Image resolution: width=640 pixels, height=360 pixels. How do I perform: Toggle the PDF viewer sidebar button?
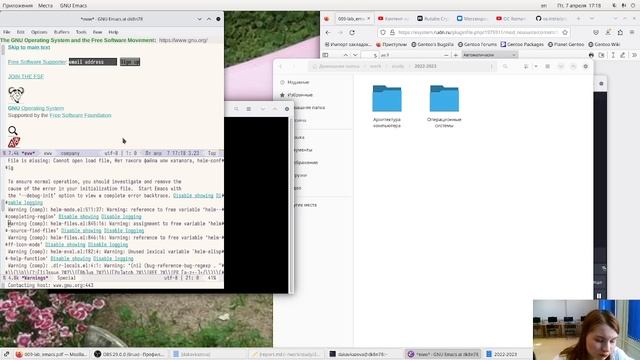coord(325,55)
